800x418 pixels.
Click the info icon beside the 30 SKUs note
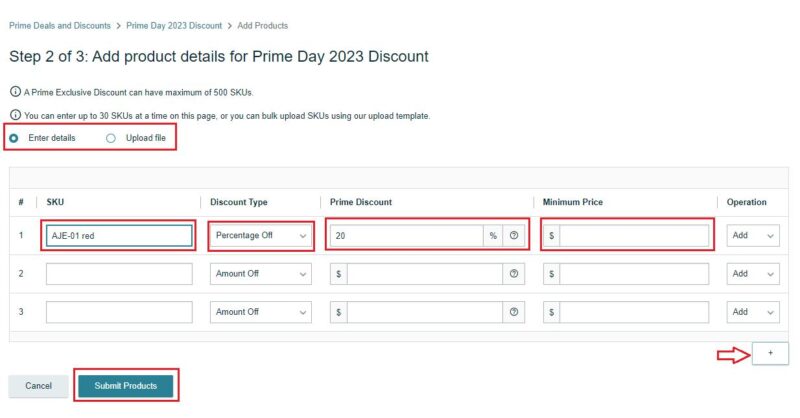(x=15, y=115)
